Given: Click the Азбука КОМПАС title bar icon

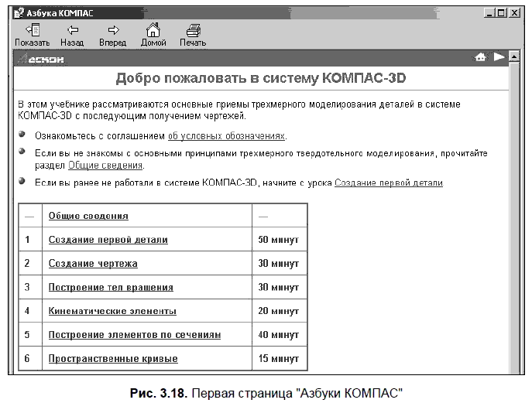Looking at the screenshot, I should tap(19, 13).
